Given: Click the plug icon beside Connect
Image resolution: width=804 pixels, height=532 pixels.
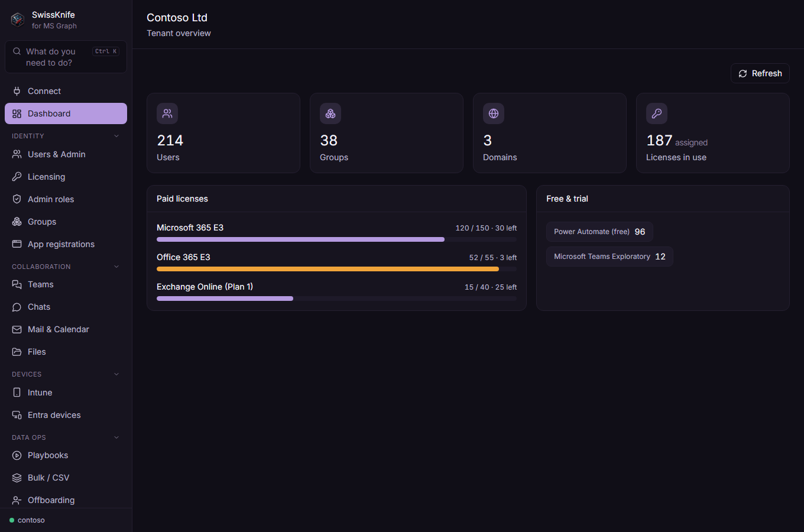Looking at the screenshot, I should (x=17, y=91).
